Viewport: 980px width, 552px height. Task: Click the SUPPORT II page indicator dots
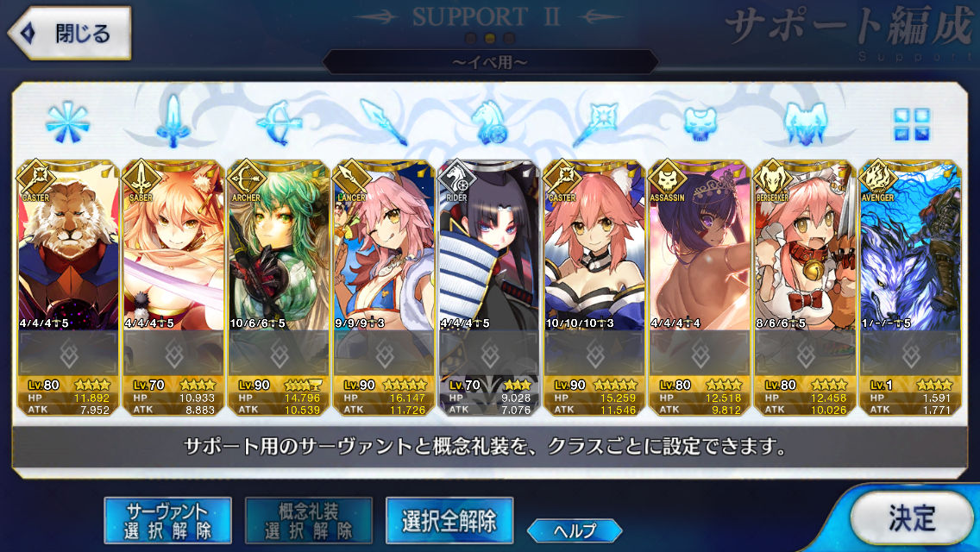490,39
